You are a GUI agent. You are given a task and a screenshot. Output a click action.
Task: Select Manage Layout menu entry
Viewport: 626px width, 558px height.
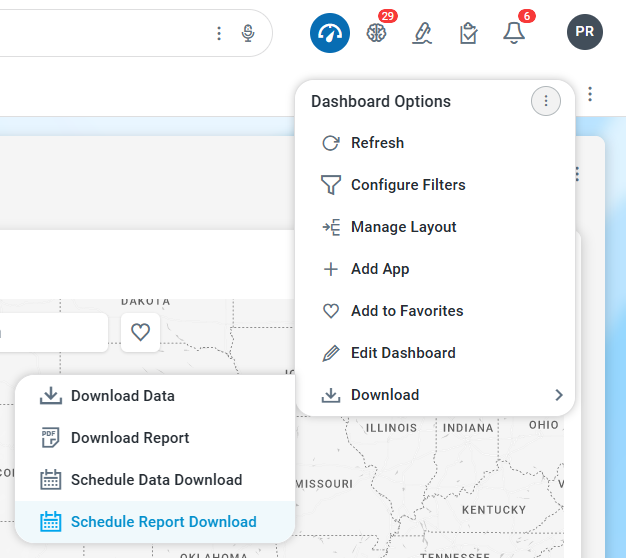point(403,227)
